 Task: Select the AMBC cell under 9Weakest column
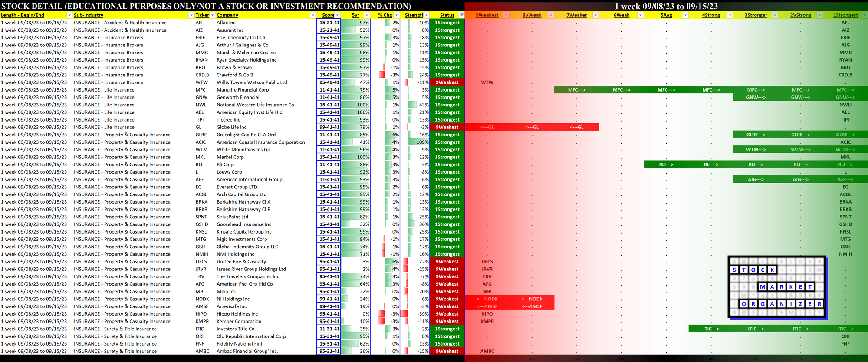coord(487,351)
